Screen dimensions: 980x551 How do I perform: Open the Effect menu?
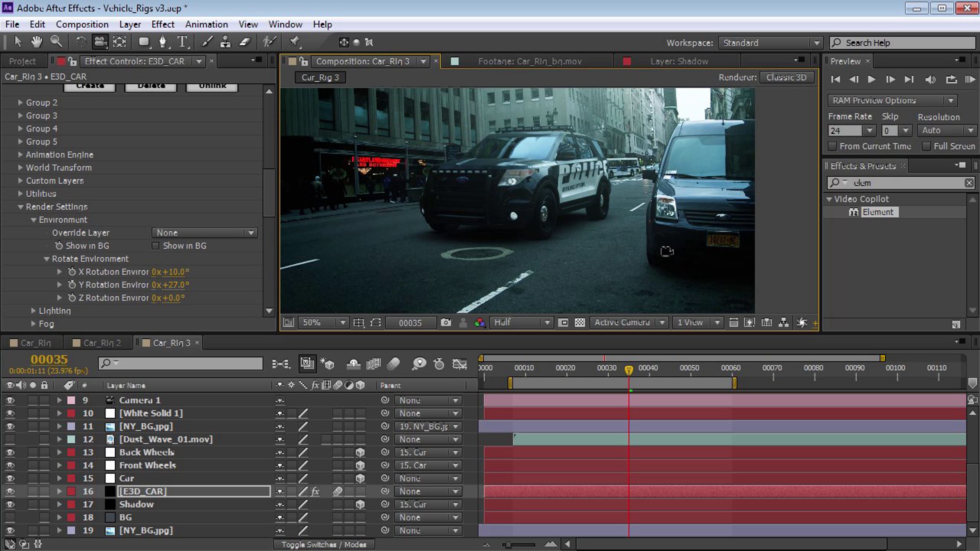click(x=163, y=24)
